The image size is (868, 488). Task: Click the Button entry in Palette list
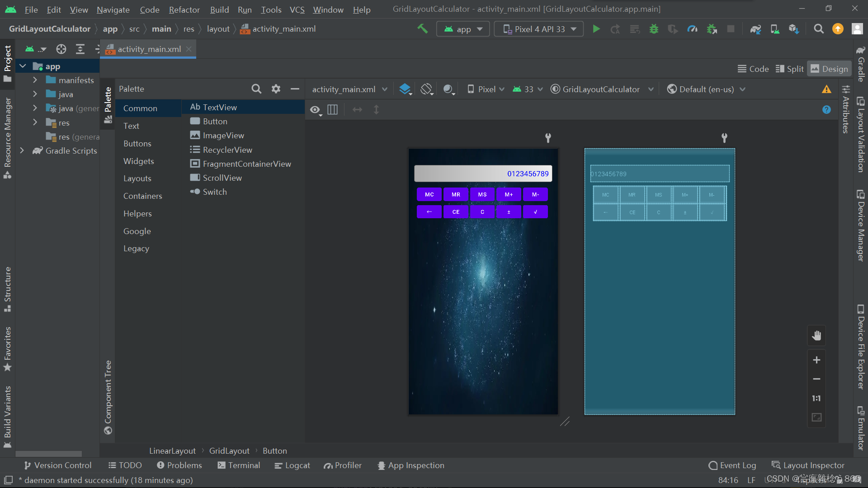point(215,121)
